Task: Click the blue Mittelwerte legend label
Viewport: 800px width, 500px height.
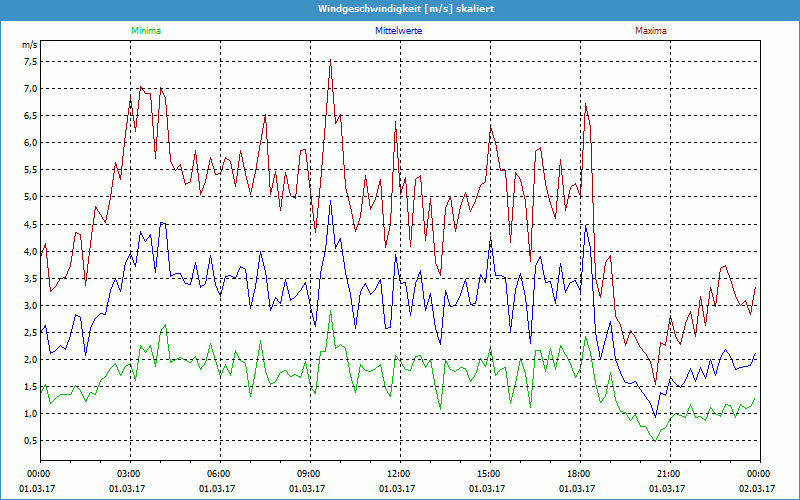Action: [x=398, y=31]
